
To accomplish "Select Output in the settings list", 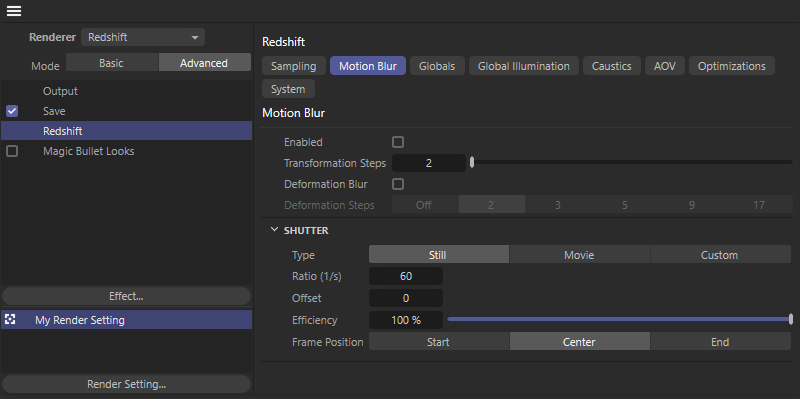I will click(60, 91).
